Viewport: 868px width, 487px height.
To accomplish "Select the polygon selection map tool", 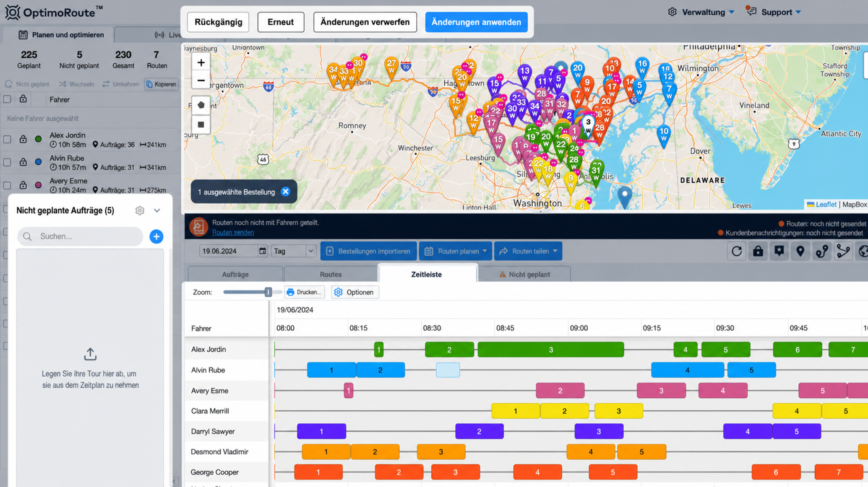I will point(201,105).
